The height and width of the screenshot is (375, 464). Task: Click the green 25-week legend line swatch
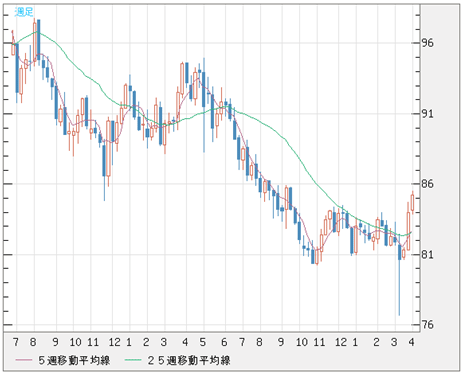133,360
